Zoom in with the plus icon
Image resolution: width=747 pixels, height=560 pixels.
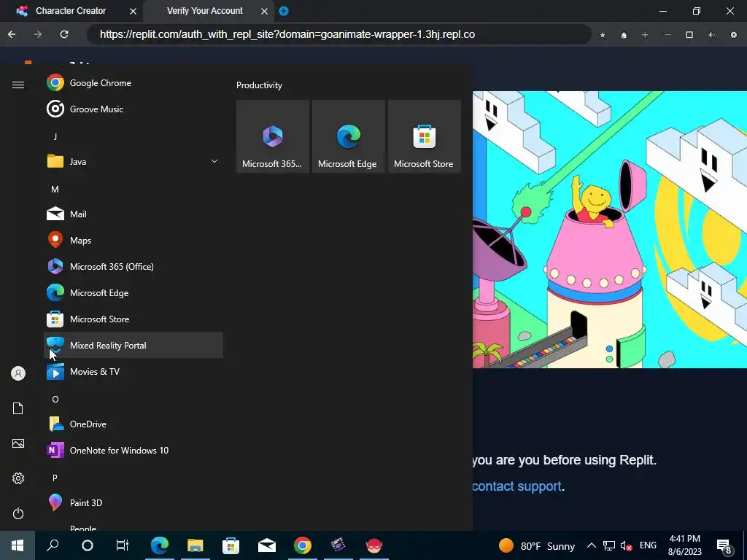pos(645,35)
